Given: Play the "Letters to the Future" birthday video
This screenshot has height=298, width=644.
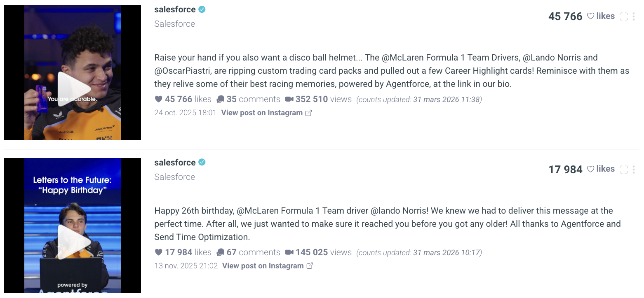Looking at the screenshot, I should click(74, 242).
